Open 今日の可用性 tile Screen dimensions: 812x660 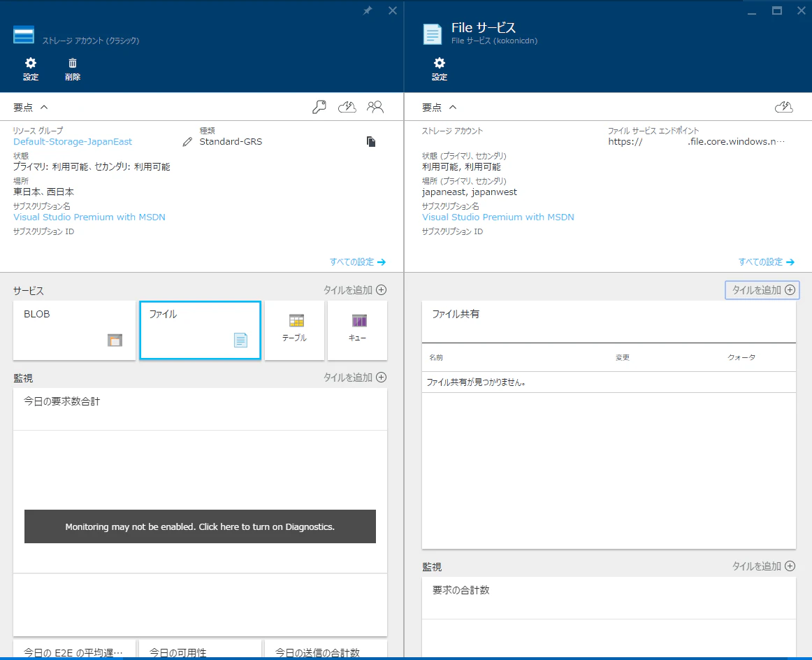pyautogui.click(x=200, y=650)
